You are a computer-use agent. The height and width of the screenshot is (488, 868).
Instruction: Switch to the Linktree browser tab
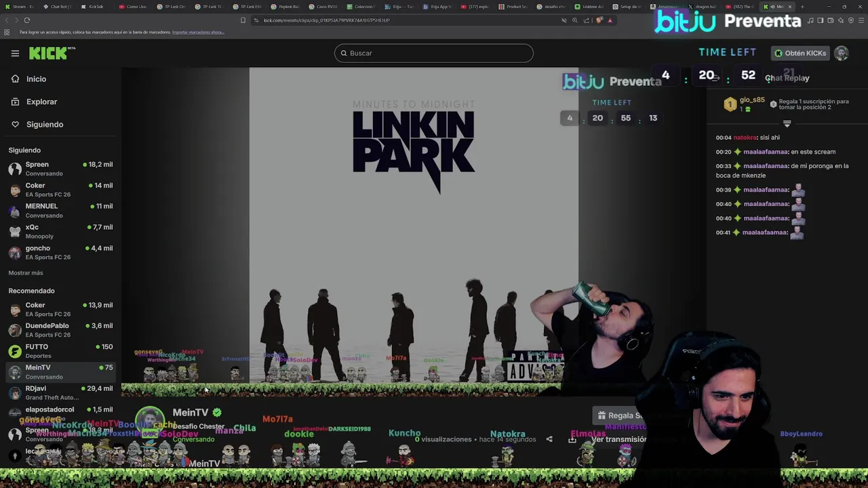pos(590,7)
